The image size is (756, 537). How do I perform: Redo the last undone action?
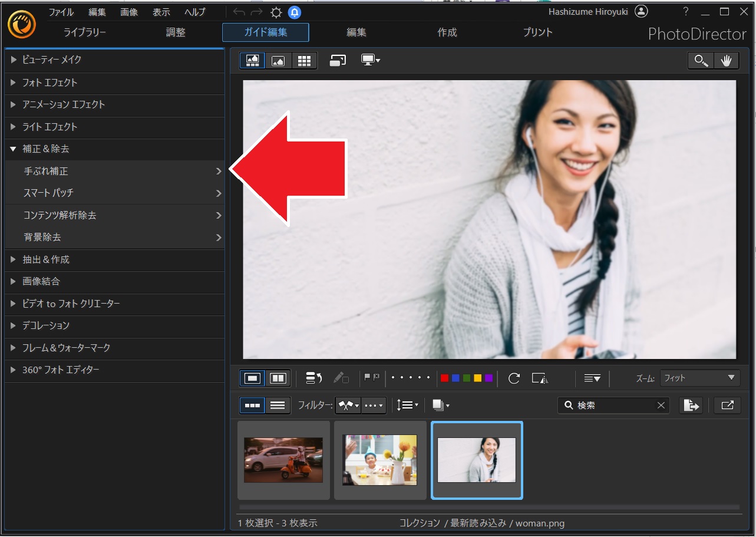pyautogui.click(x=257, y=12)
